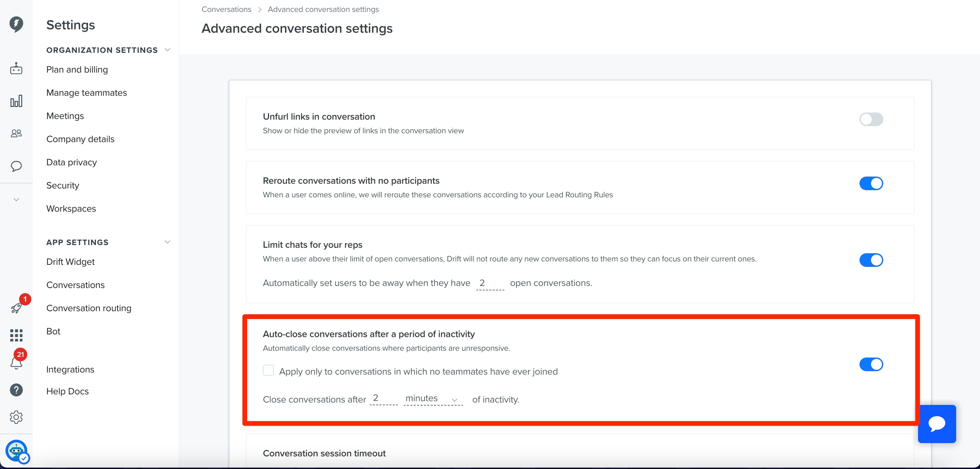The image size is (980, 469).
Task: Toggle Unfurl links in conversation switch
Action: (871, 119)
